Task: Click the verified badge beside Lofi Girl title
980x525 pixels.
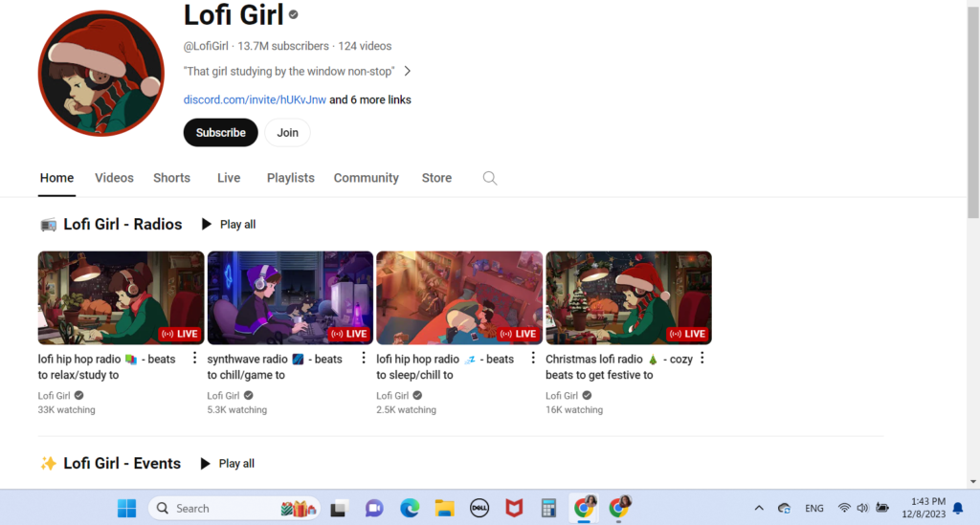Action: point(293,14)
